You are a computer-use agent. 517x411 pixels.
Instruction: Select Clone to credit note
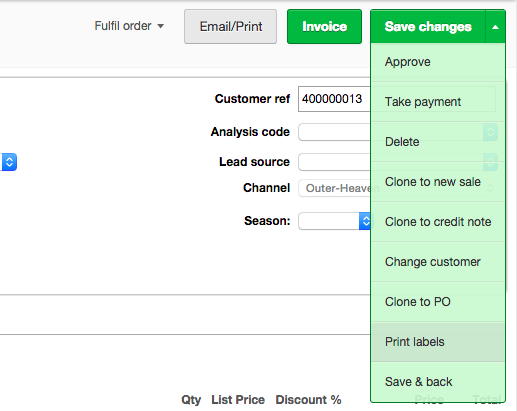click(x=438, y=222)
